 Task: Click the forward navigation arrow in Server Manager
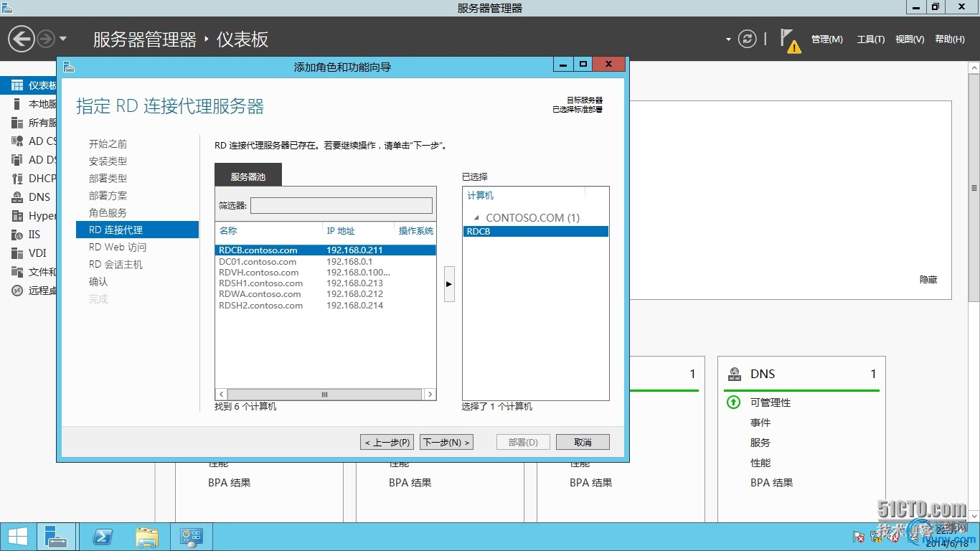(x=46, y=39)
